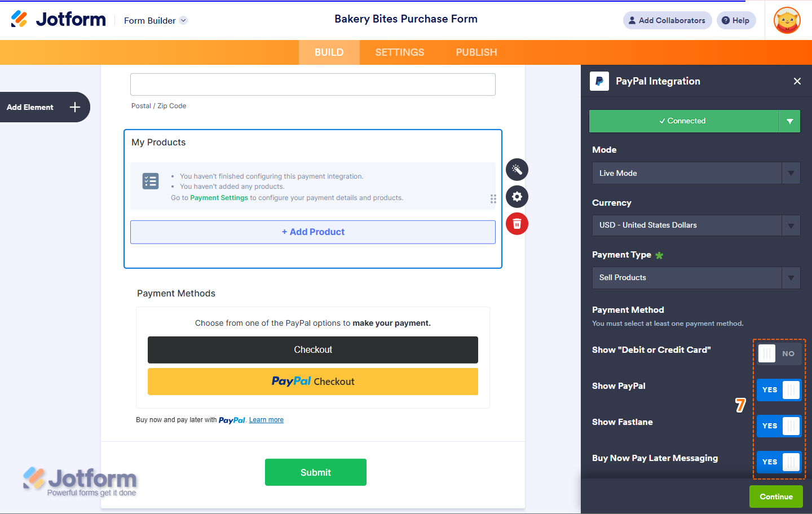Toggle Buy Now Pay Later Messaging off
Screen dimensions: 812x514
point(778,462)
